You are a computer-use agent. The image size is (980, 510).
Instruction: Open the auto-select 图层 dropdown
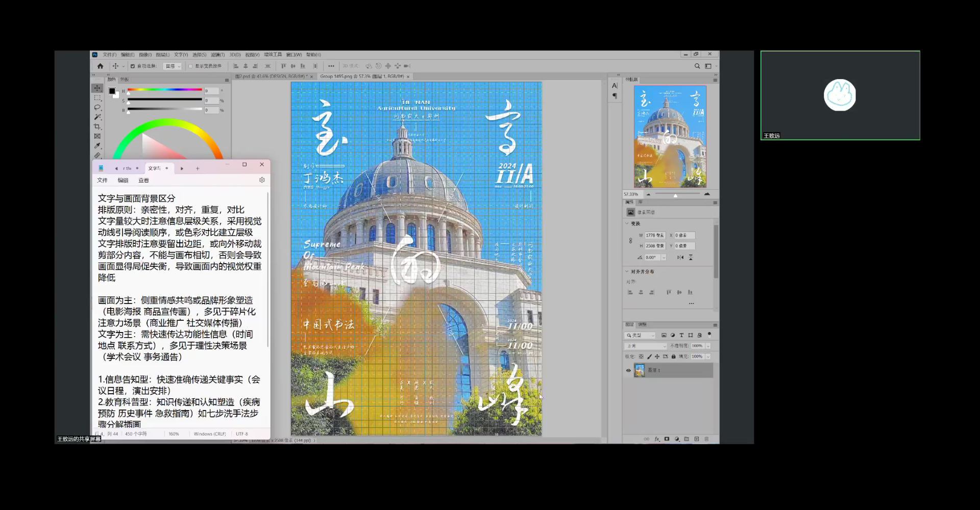(173, 66)
